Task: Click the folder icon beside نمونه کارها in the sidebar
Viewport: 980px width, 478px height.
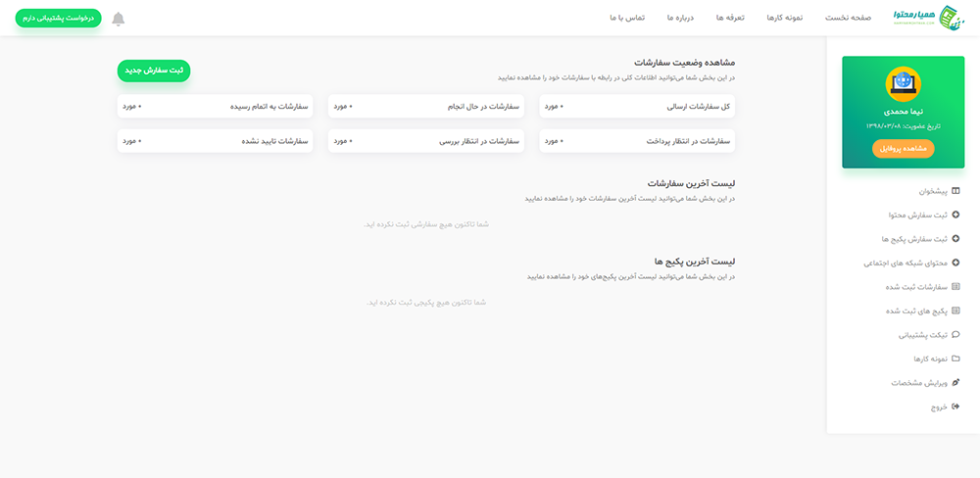Action: click(955, 358)
